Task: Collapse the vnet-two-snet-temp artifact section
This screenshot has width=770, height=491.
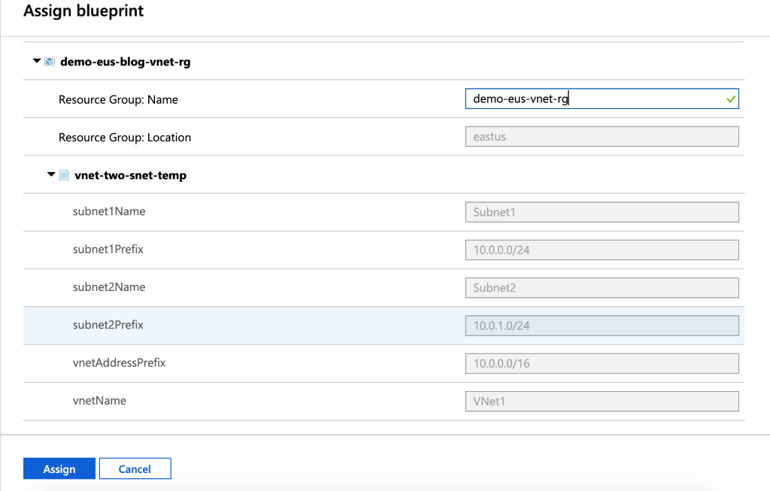Action: (x=51, y=174)
